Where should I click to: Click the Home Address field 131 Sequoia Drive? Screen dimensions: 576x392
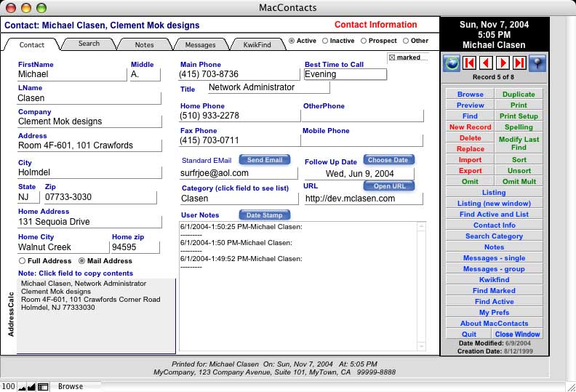pyautogui.click(x=89, y=222)
